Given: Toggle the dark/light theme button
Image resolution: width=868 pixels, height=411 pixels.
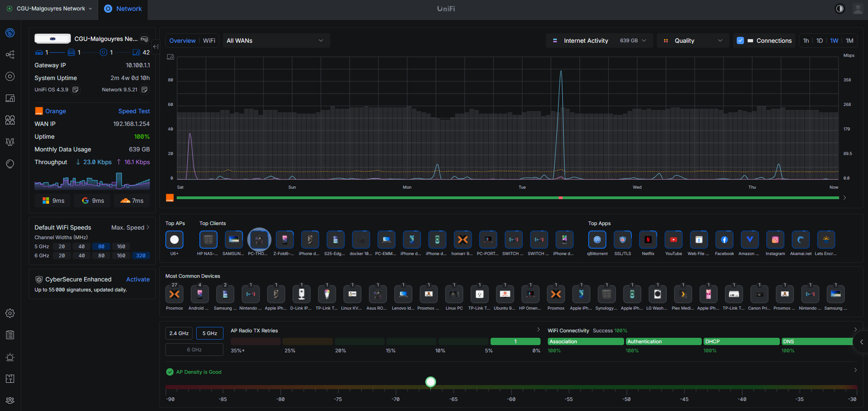Looking at the screenshot, I should (x=839, y=9).
